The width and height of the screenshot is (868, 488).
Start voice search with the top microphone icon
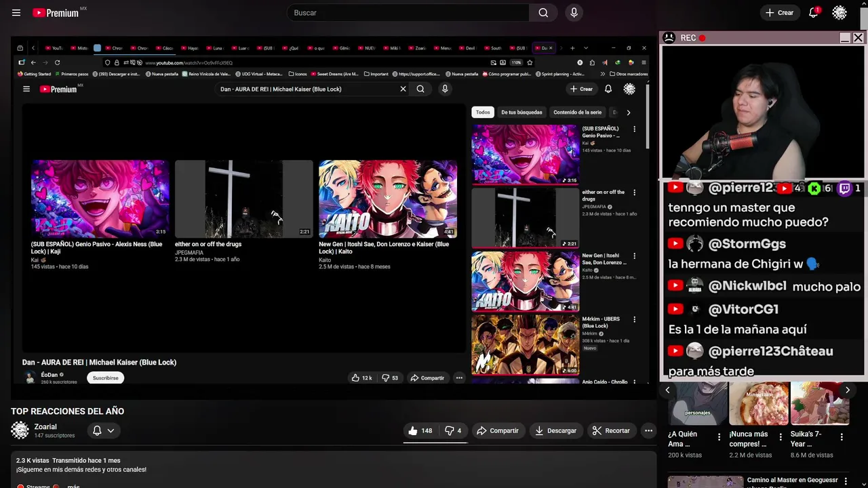pyautogui.click(x=574, y=13)
